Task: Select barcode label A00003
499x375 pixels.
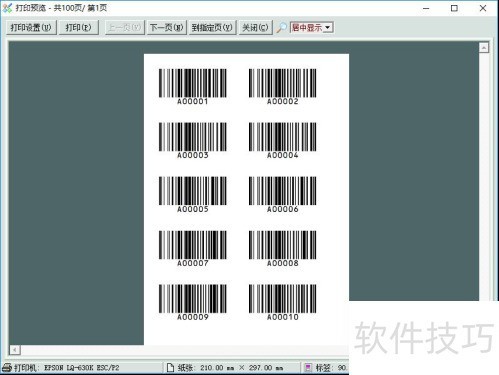Action: pyautogui.click(x=193, y=141)
